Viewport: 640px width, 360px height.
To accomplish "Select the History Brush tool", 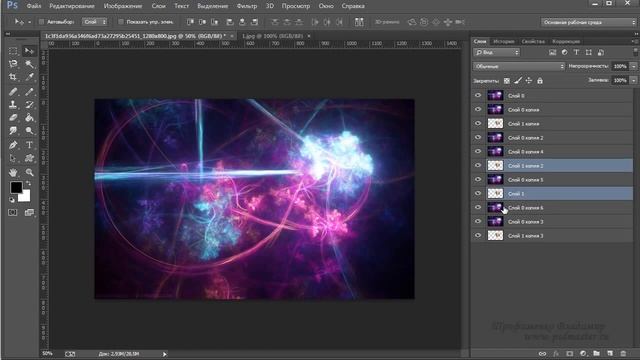I will 29,105.
